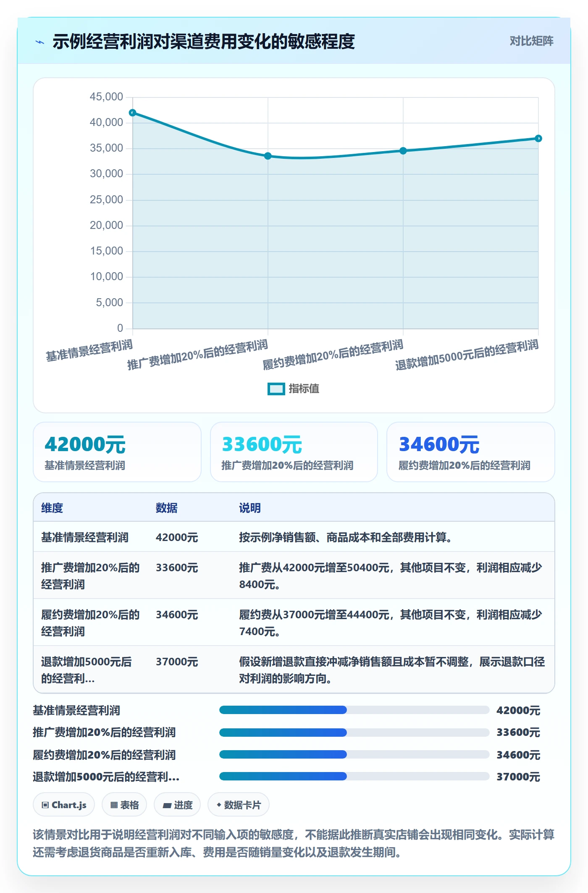Click the 说明 column header
This screenshot has height=893, width=588.
pyautogui.click(x=250, y=508)
